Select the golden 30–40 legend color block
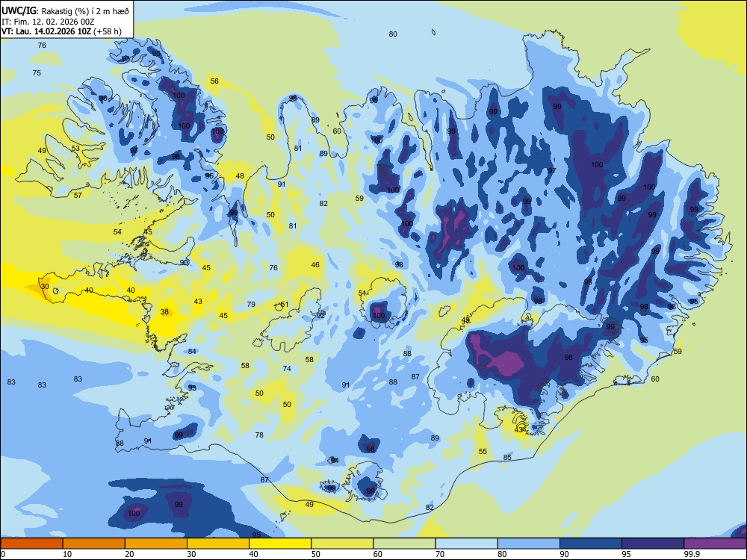The width and height of the screenshot is (747, 560). 218,544
